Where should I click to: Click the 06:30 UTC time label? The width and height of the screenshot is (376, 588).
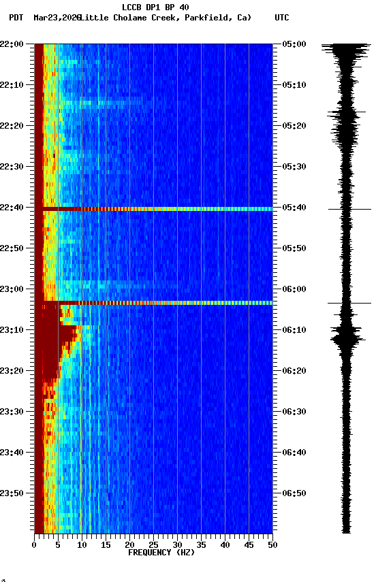(x=294, y=412)
